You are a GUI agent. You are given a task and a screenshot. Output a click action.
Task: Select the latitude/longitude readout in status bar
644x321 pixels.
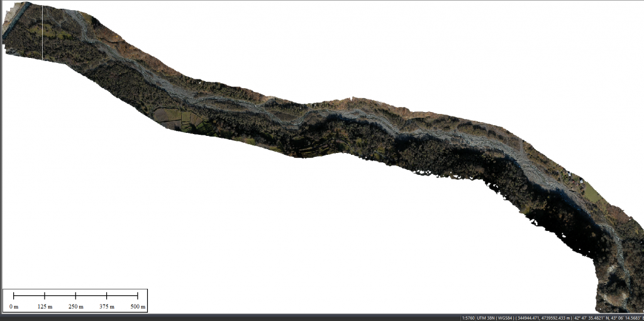pos(608,317)
